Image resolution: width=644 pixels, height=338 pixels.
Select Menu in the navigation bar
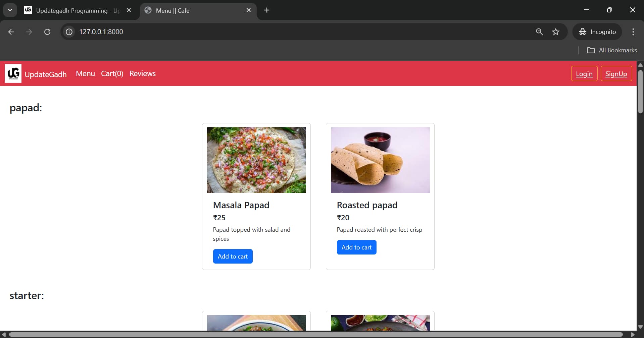(85, 73)
